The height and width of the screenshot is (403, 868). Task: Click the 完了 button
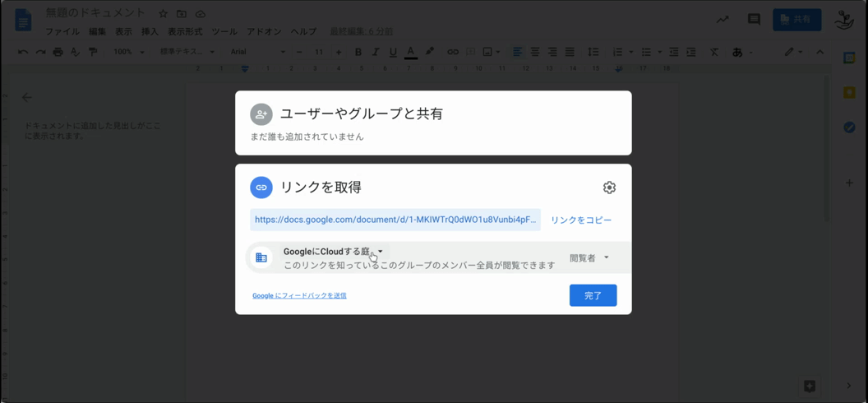[593, 295]
